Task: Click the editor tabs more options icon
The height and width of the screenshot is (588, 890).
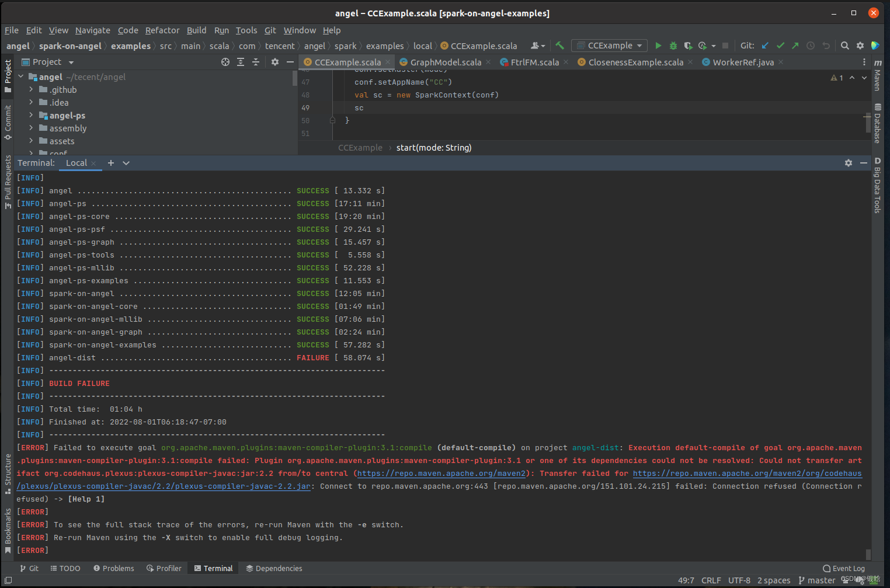Action: pos(864,62)
